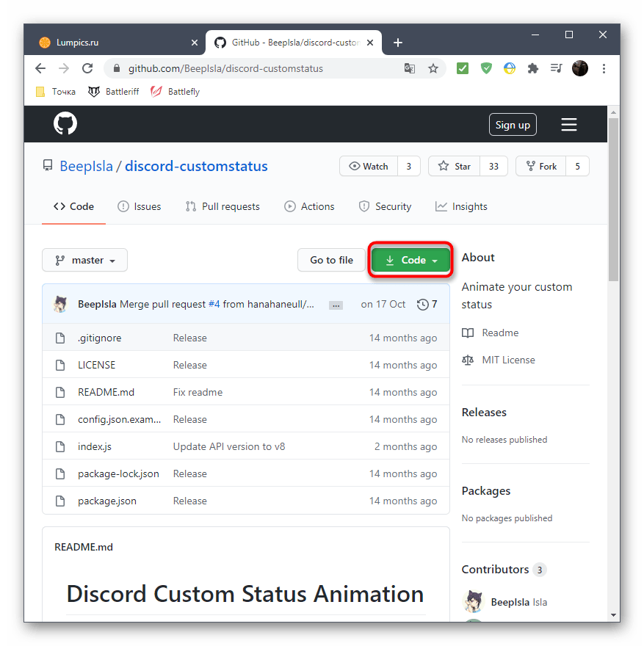Open 'Fix readme' commit message

click(198, 392)
